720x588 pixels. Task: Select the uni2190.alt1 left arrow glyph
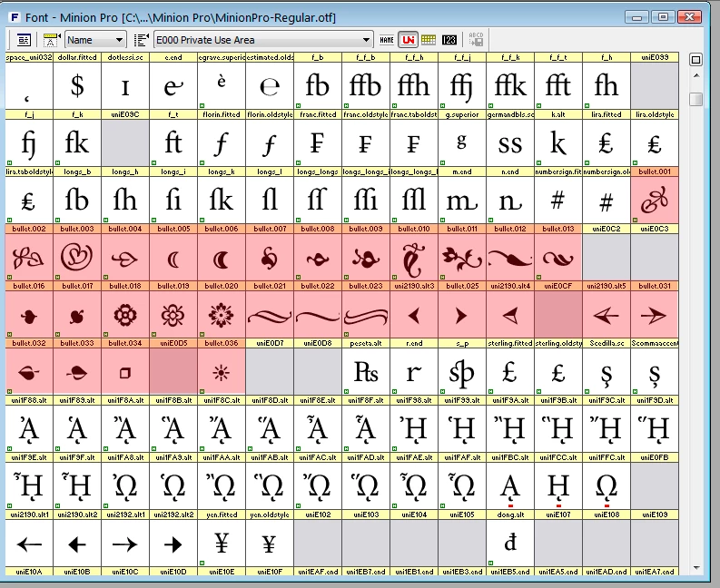tap(29, 543)
